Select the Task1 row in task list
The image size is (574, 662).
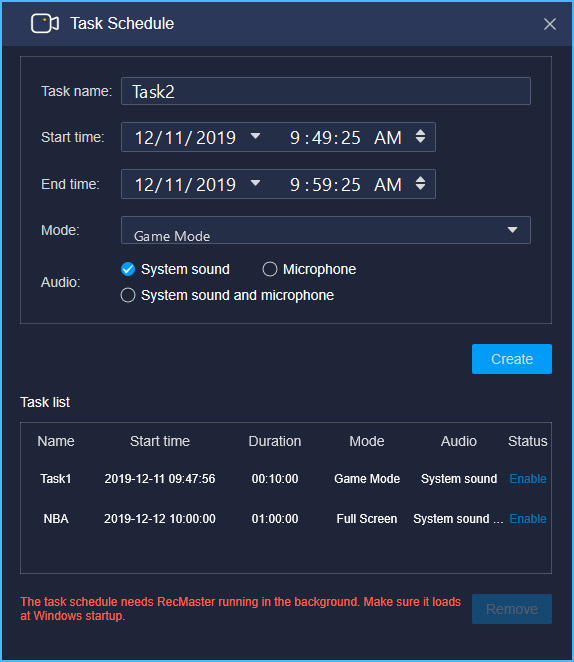pyautogui.click(x=285, y=479)
